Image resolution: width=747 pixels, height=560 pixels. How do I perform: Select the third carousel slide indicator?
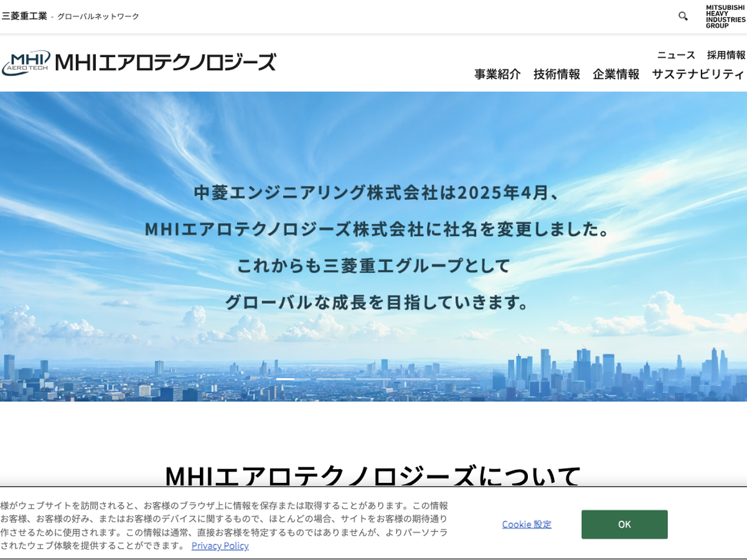coord(374,379)
